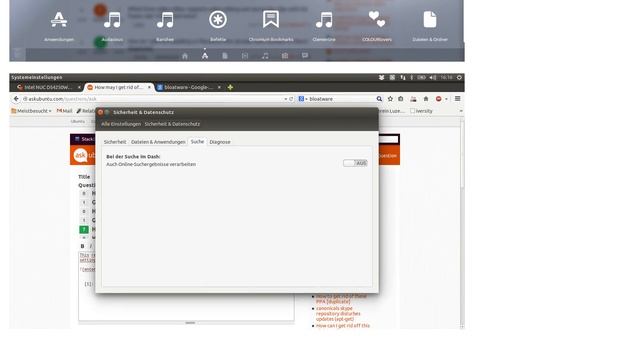640x360 pixels.
Task: Reload the page in Firefox
Action: 291,99
